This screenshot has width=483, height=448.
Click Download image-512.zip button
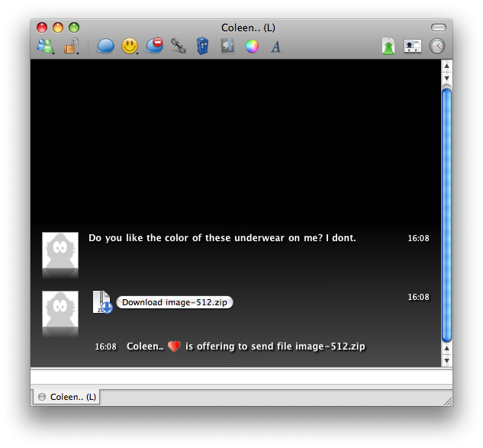click(175, 302)
